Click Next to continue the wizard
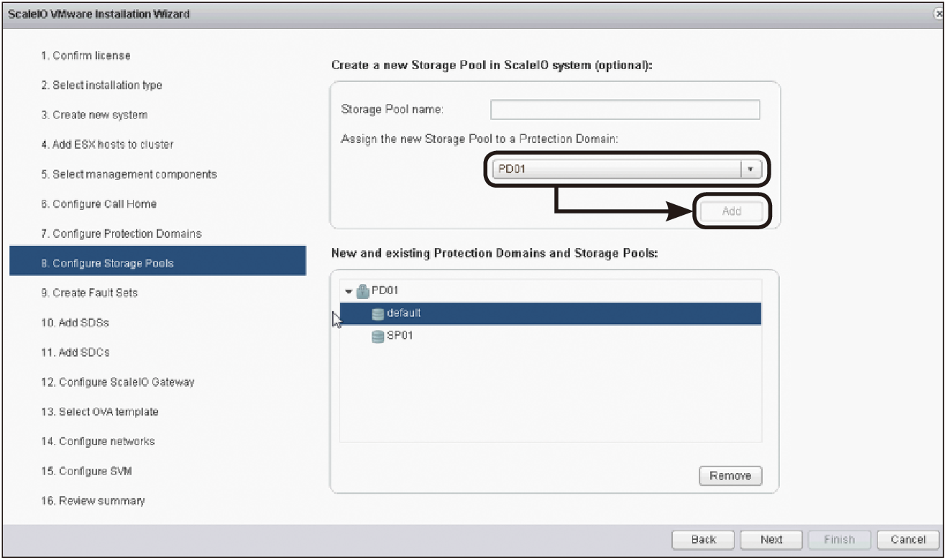The height and width of the screenshot is (560, 946). pos(771,539)
